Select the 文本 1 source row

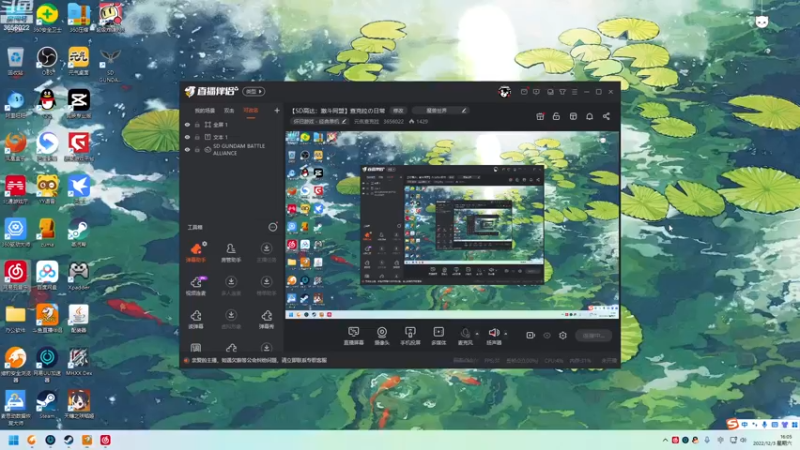232,137
